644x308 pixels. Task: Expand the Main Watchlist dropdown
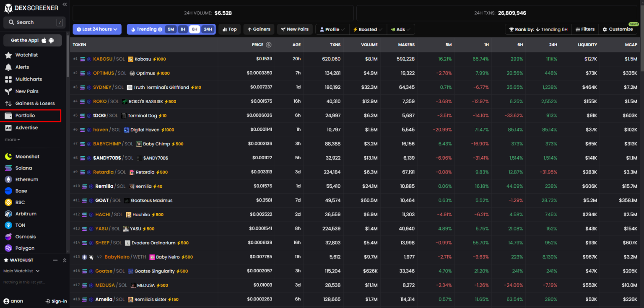pos(21,271)
